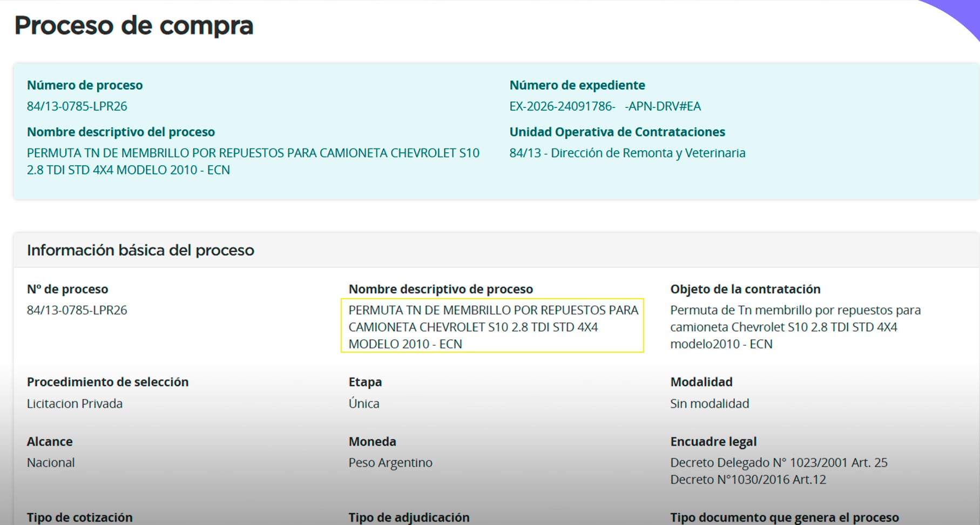980x525 pixels.
Task: Click the Número de proceso label
Action: 85,85
